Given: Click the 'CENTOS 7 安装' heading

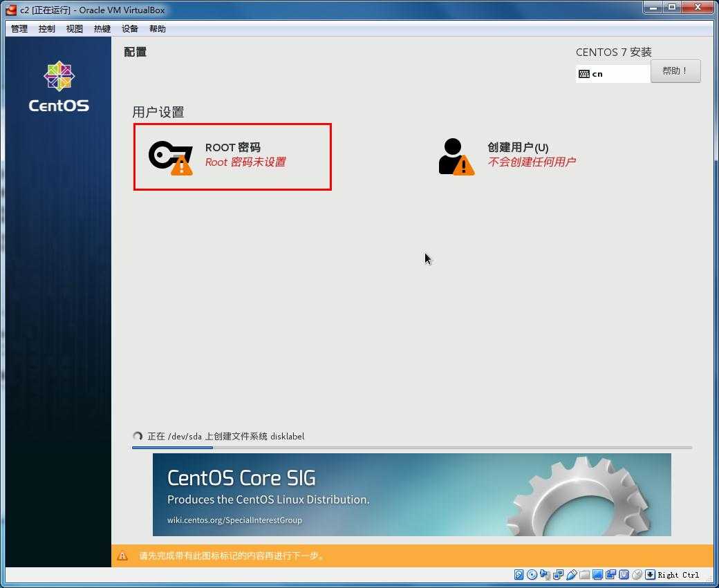Looking at the screenshot, I should (613, 53).
